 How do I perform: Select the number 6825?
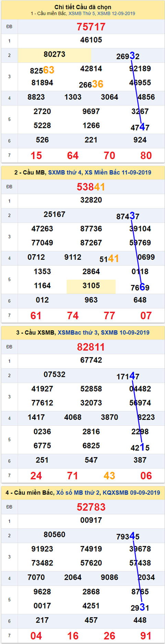[x=91, y=446]
